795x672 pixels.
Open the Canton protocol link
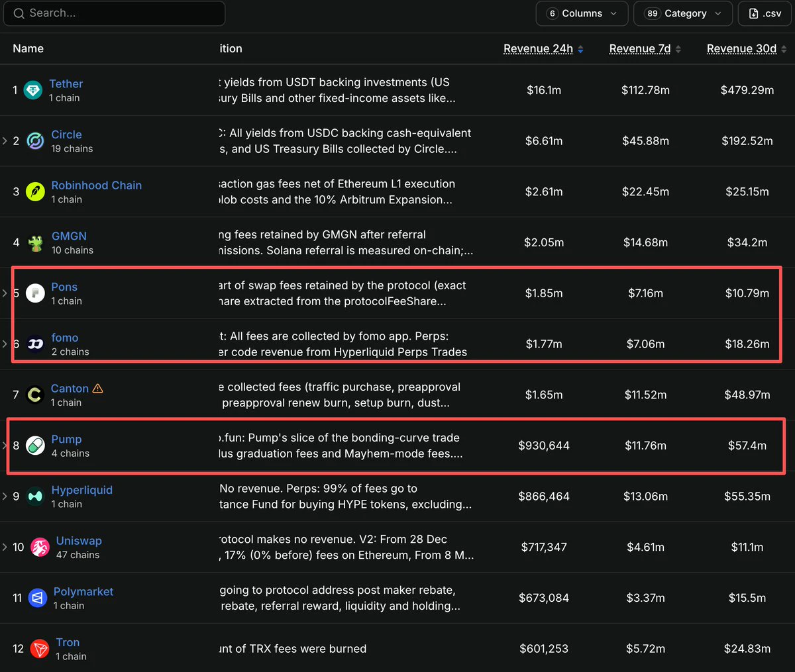(x=70, y=389)
